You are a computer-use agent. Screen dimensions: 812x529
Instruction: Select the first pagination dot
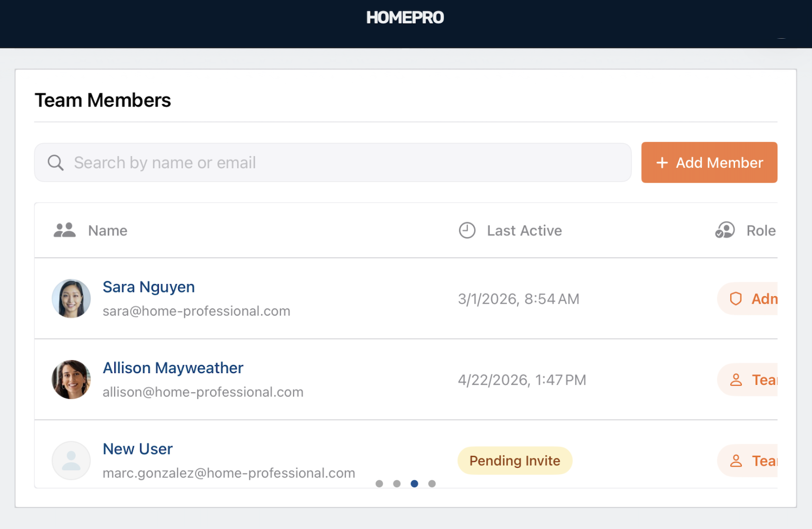click(x=379, y=484)
